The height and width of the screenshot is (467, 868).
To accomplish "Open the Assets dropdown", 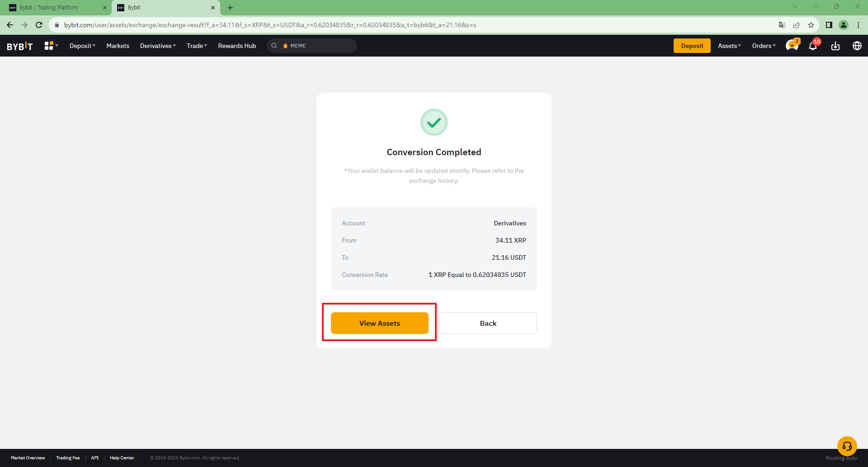I will point(729,46).
